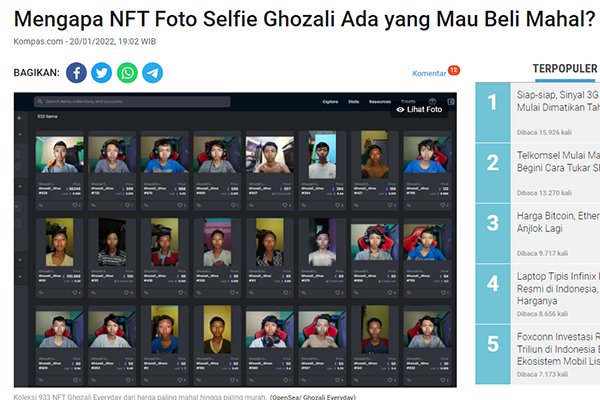Click the Kompas.com source name
Screen dimensions: 600x400
[x=38, y=41]
